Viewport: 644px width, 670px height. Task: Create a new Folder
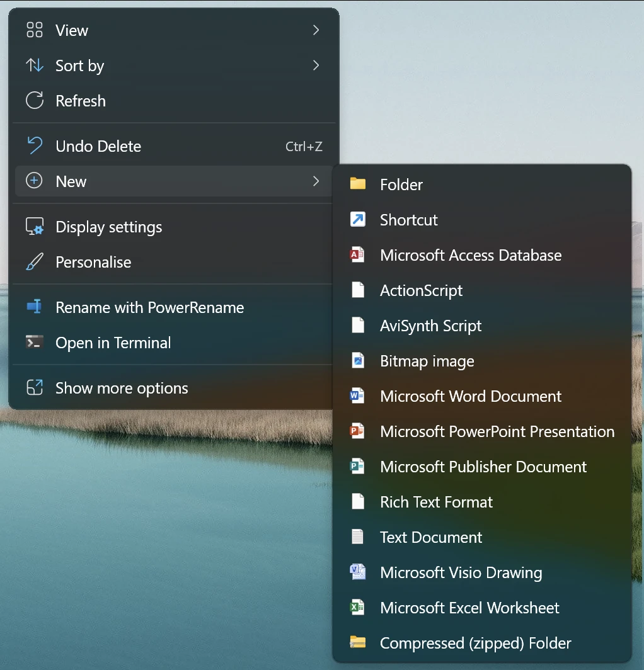click(401, 184)
